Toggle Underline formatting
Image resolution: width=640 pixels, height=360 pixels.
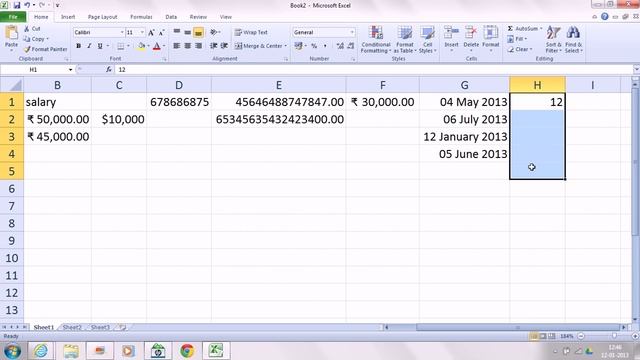pyautogui.click(x=100, y=46)
